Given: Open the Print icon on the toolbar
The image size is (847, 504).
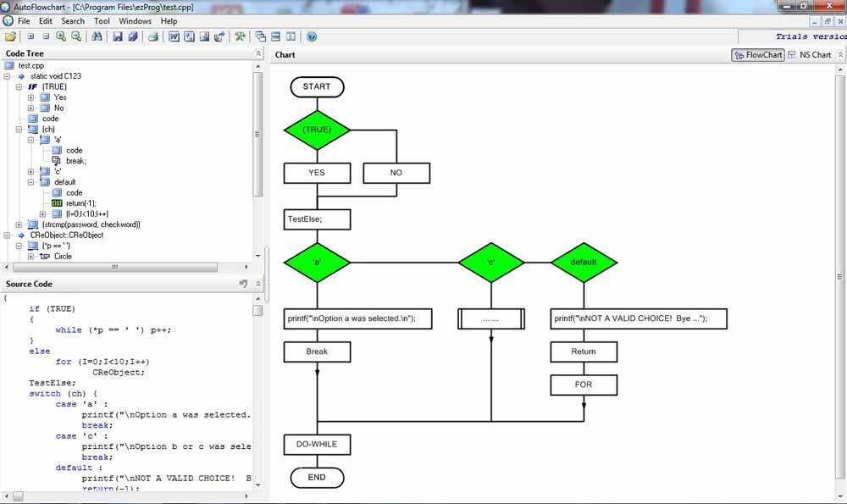Looking at the screenshot, I should pos(152,36).
